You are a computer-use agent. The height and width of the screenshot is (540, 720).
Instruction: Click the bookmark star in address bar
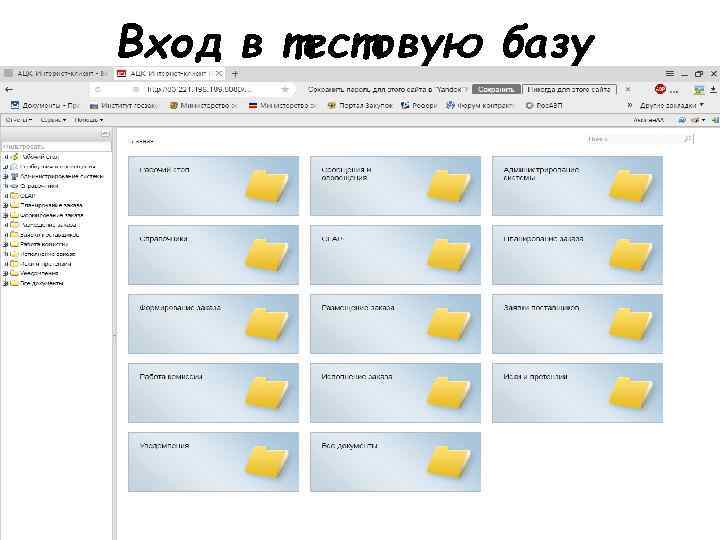coord(285,89)
